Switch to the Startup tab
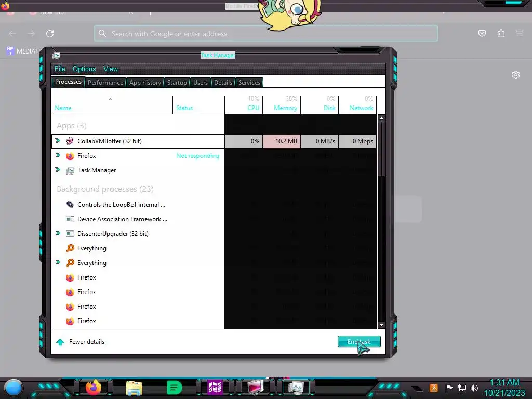This screenshot has height=399, width=532. 177,83
